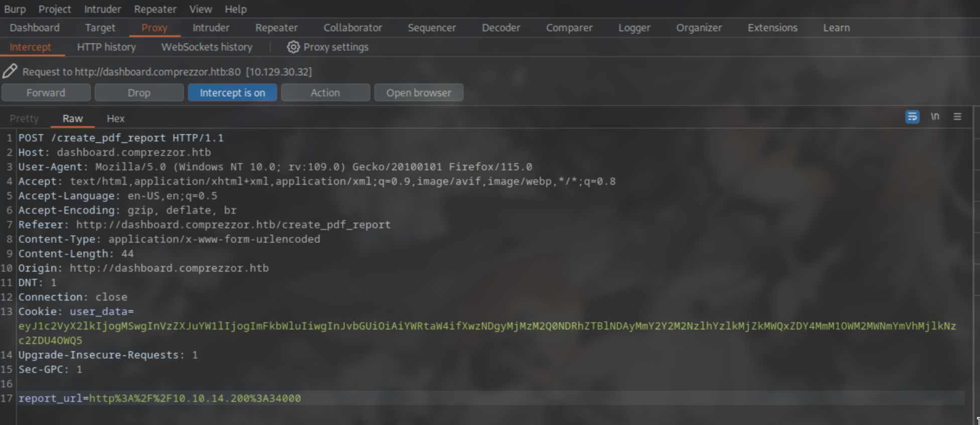This screenshot has height=425, width=980.
Task: Open the Sequencer tab
Action: pyautogui.click(x=432, y=28)
